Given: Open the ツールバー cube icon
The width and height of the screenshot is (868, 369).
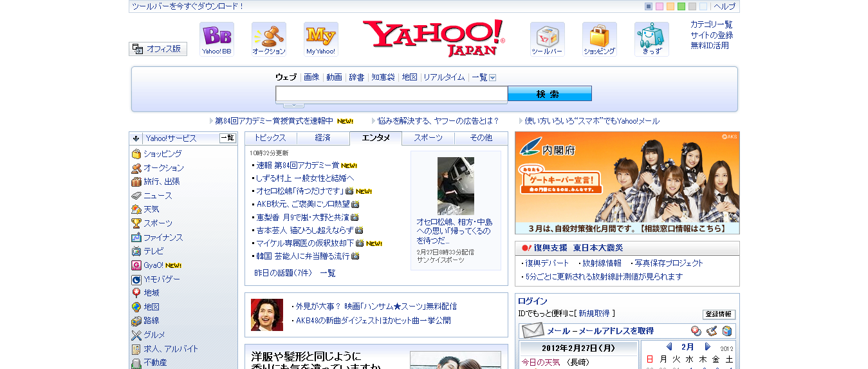Looking at the screenshot, I should pos(547,39).
